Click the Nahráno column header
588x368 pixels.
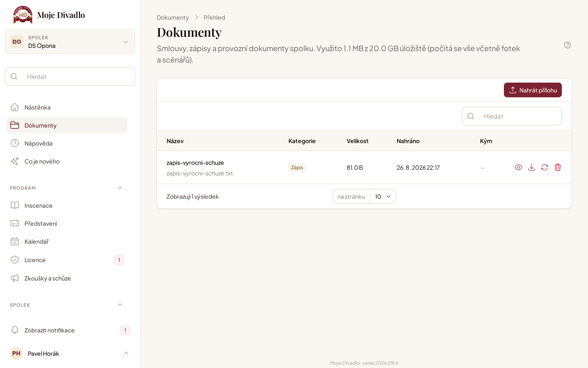[x=408, y=141]
